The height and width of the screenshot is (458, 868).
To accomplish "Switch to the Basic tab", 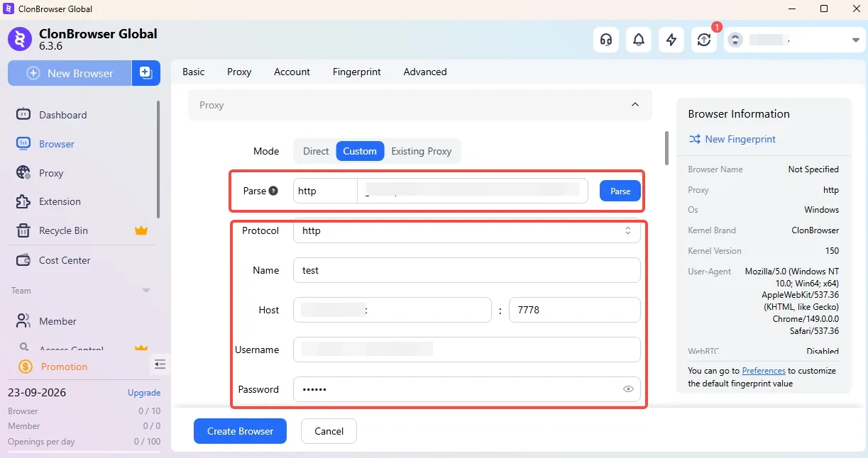I will pyautogui.click(x=193, y=72).
